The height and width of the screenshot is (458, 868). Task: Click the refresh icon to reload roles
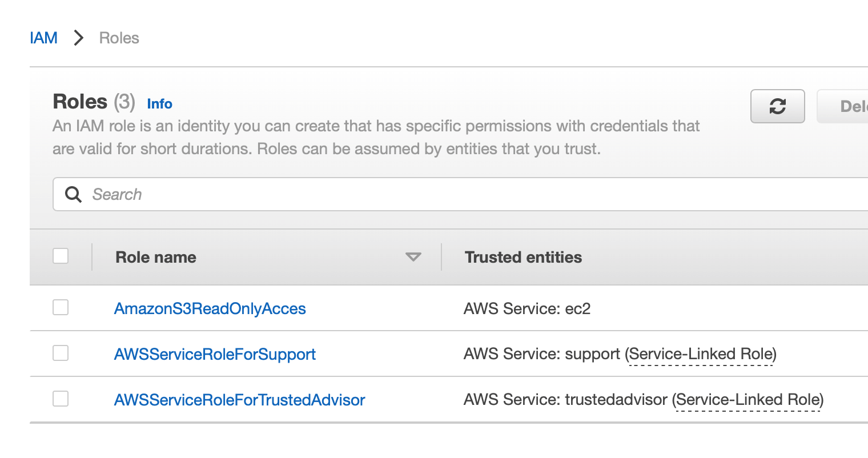pyautogui.click(x=777, y=106)
